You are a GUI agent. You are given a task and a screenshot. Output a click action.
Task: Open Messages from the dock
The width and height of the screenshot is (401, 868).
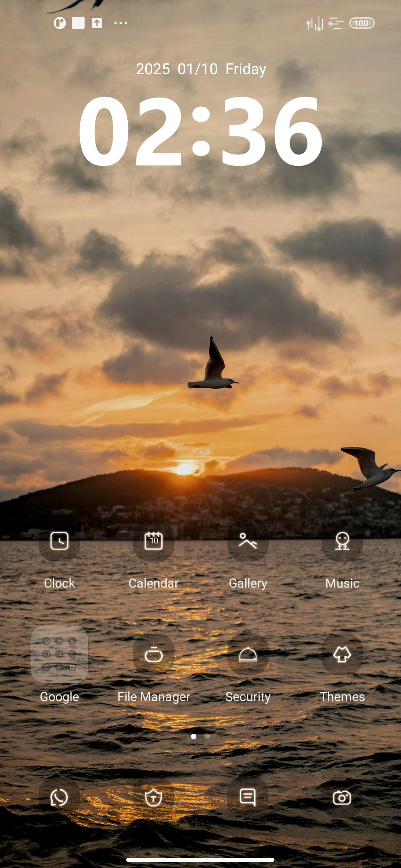point(248,798)
